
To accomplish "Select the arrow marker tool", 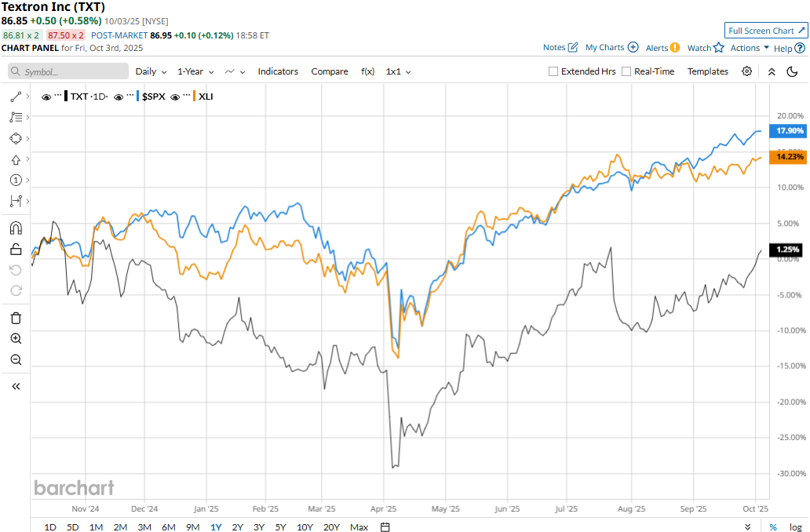I will [16, 159].
